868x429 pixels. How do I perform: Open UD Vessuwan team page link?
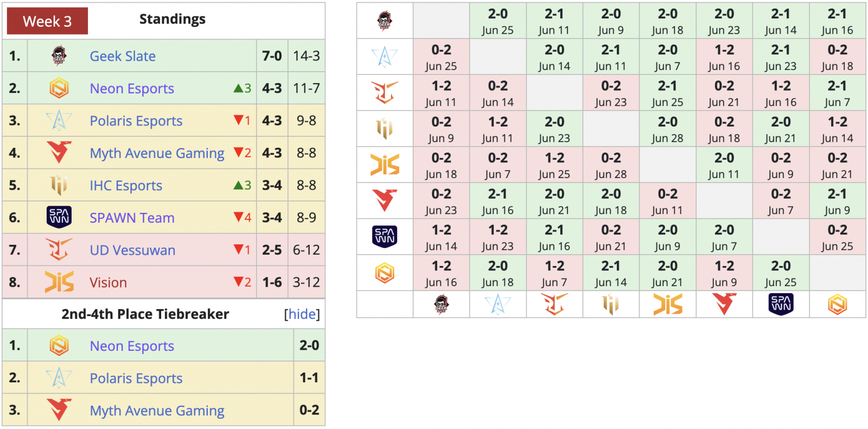click(x=132, y=250)
